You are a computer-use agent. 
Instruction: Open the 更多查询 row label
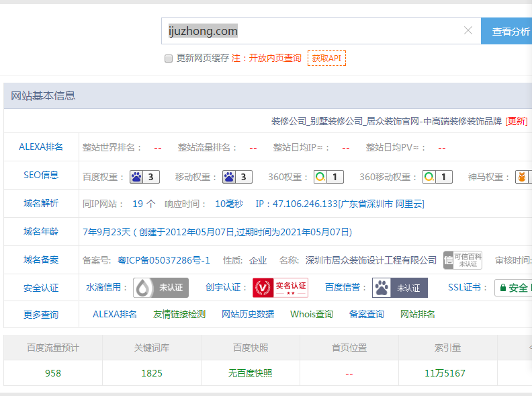tap(41, 315)
